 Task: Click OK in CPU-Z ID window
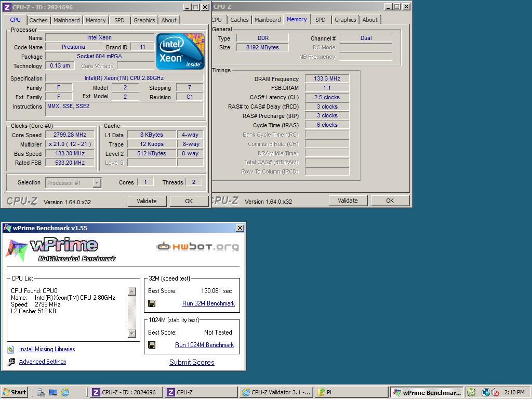tap(189, 201)
